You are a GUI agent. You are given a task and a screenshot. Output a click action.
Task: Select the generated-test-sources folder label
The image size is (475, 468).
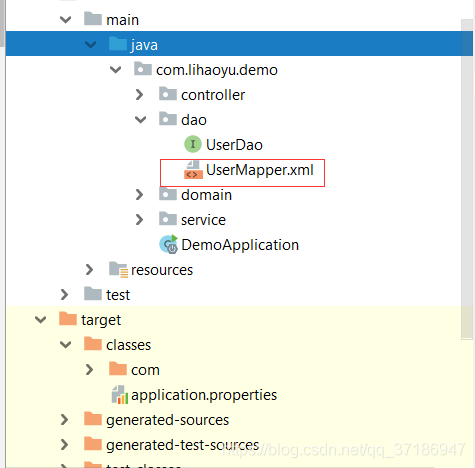pyautogui.click(x=182, y=445)
